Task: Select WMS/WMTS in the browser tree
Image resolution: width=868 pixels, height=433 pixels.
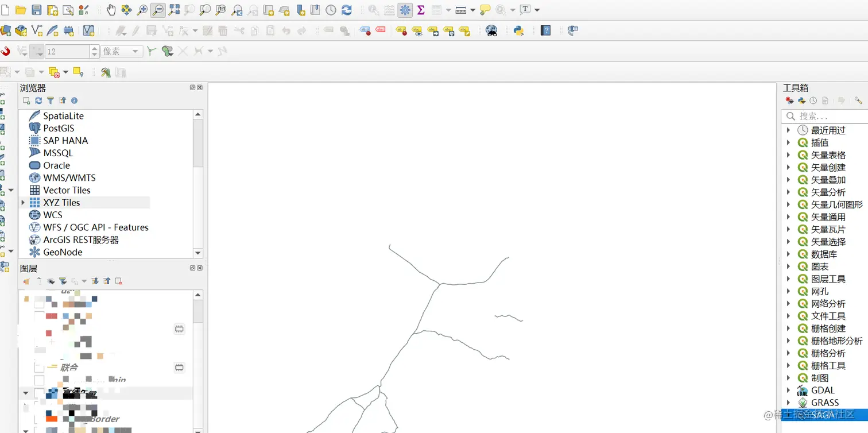Action: 69,177
